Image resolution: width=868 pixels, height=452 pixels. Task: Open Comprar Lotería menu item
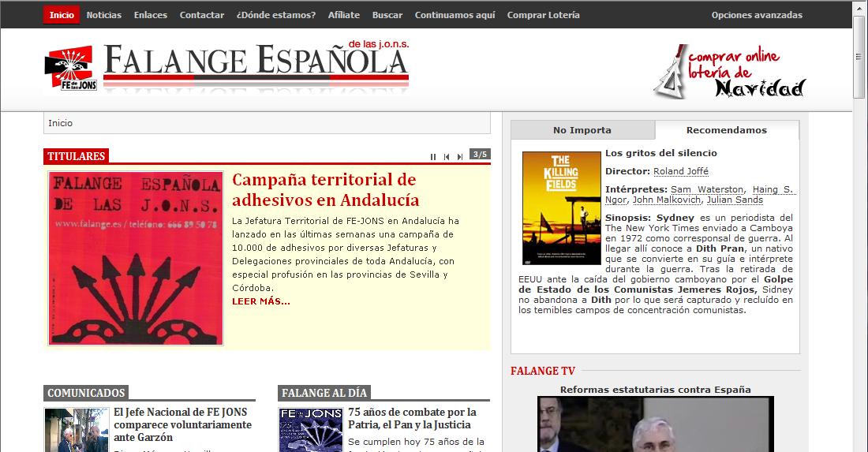543,15
